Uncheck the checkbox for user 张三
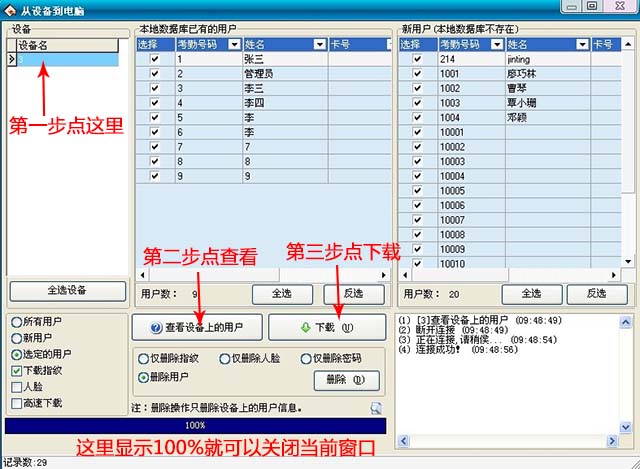Image resolution: width=640 pixels, height=469 pixels. click(155, 59)
